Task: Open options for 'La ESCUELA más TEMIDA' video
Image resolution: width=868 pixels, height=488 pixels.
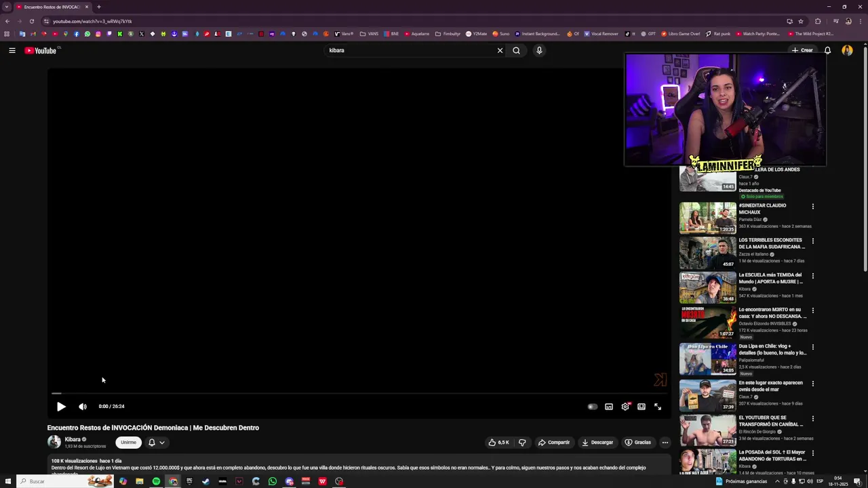Action: click(x=812, y=276)
